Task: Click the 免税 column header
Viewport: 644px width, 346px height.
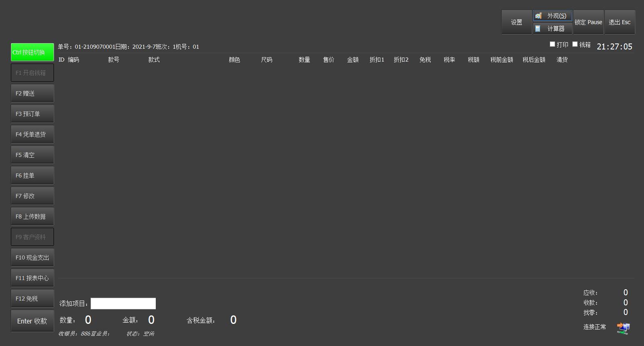Action: (425, 60)
